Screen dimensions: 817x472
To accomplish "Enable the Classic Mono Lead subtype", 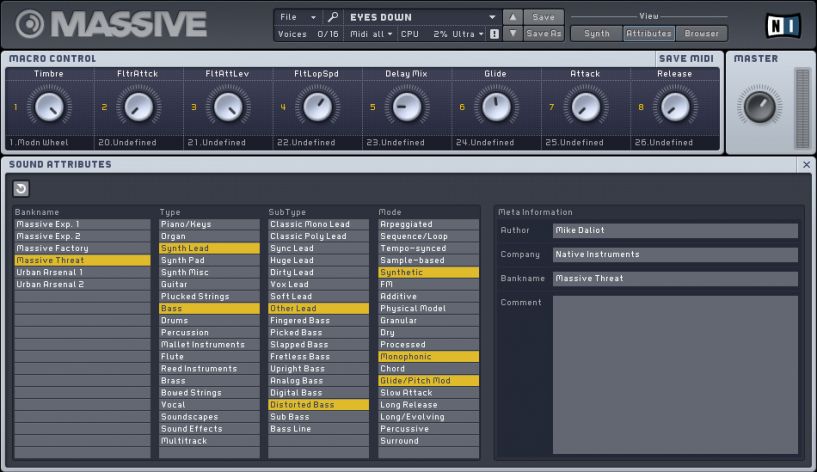I will pyautogui.click(x=319, y=225).
